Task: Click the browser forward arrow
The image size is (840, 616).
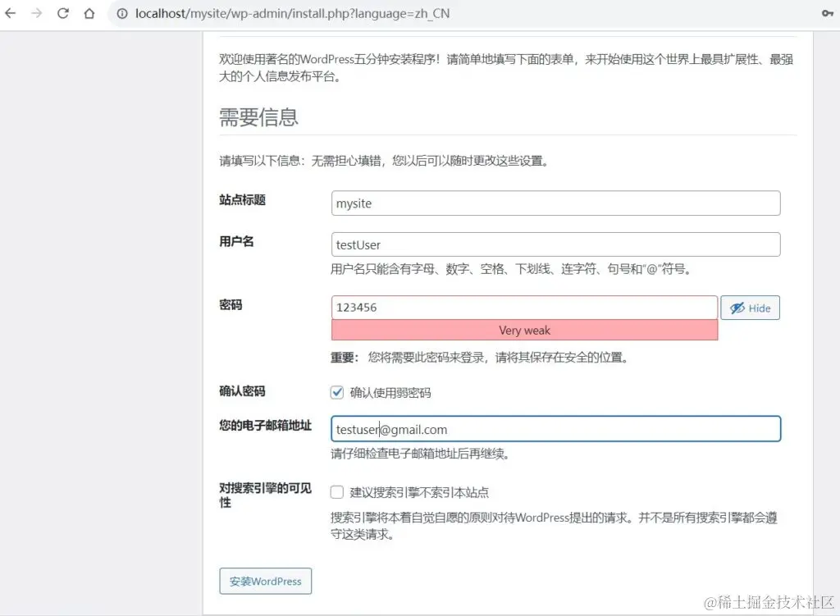Action: 36,13
